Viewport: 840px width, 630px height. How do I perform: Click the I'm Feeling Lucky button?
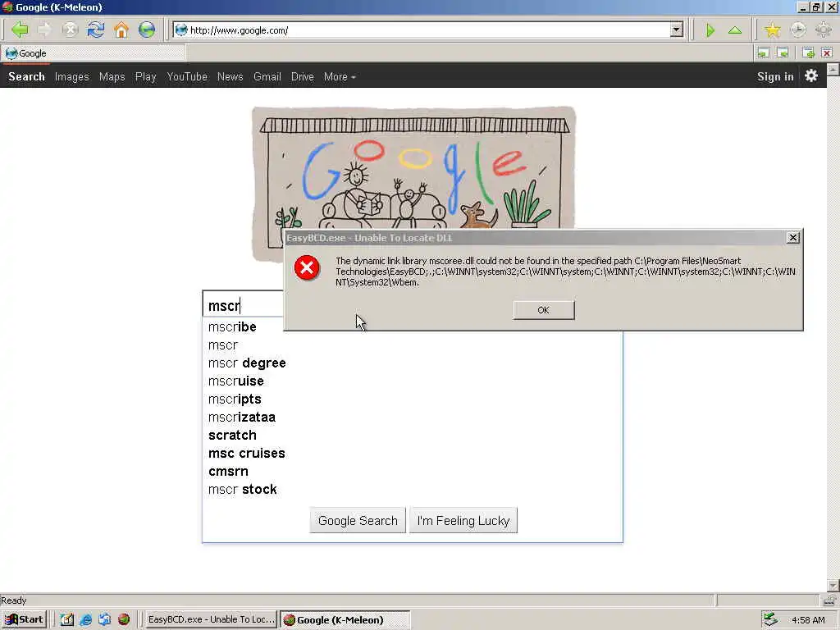(x=463, y=520)
